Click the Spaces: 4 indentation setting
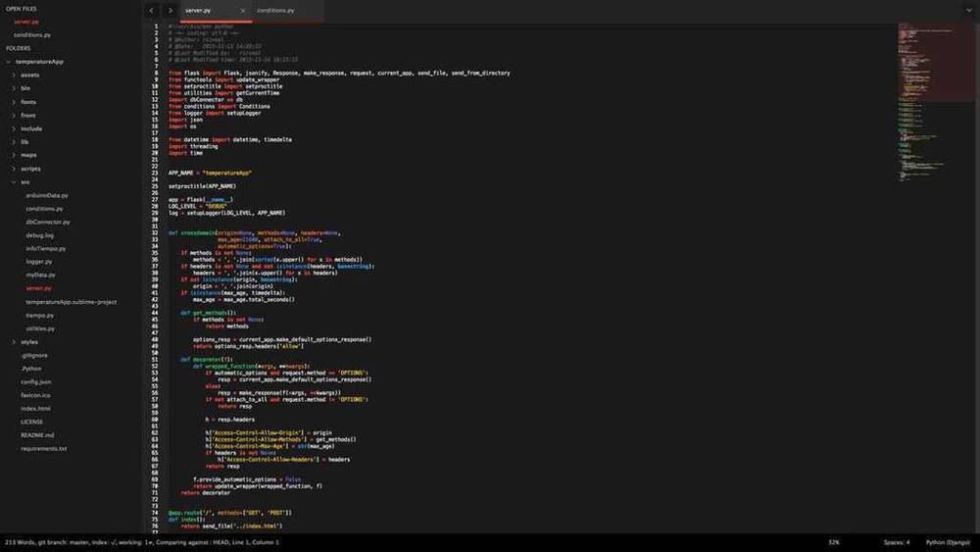The height and width of the screenshot is (552, 980). [x=896, y=542]
